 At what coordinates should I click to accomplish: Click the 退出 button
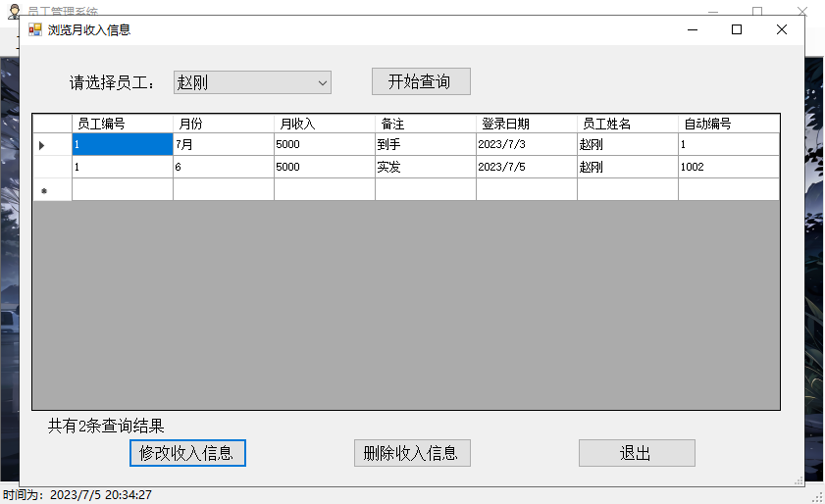pos(637,453)
